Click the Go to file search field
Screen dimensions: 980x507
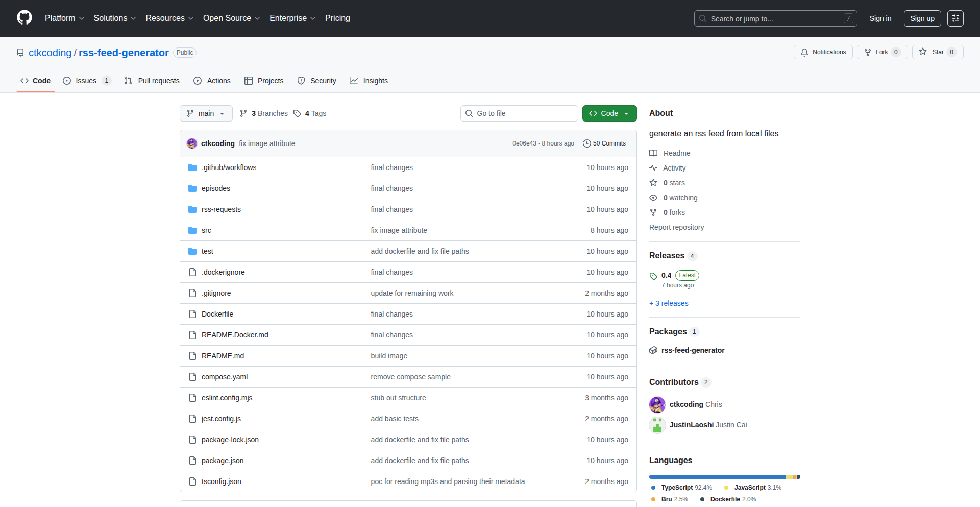coord(519,113)
